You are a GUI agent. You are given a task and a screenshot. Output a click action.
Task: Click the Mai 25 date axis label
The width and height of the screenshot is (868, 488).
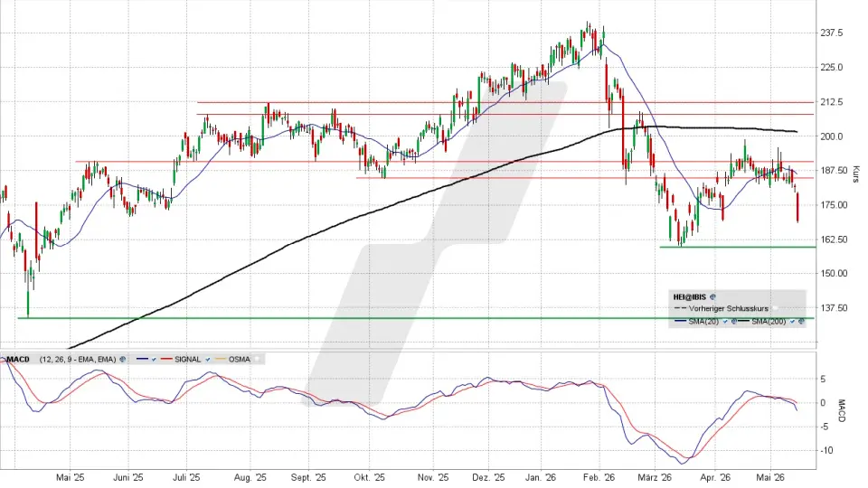pyautogui.click(x=71, y=477)
